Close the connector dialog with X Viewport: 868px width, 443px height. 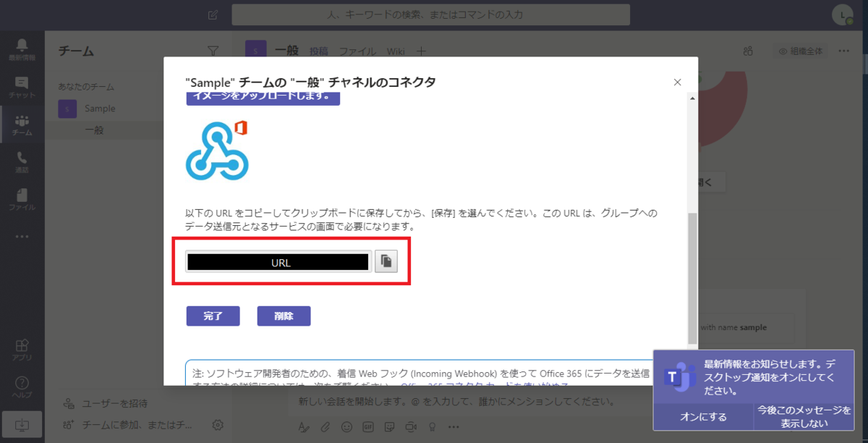tap(678, 83)
